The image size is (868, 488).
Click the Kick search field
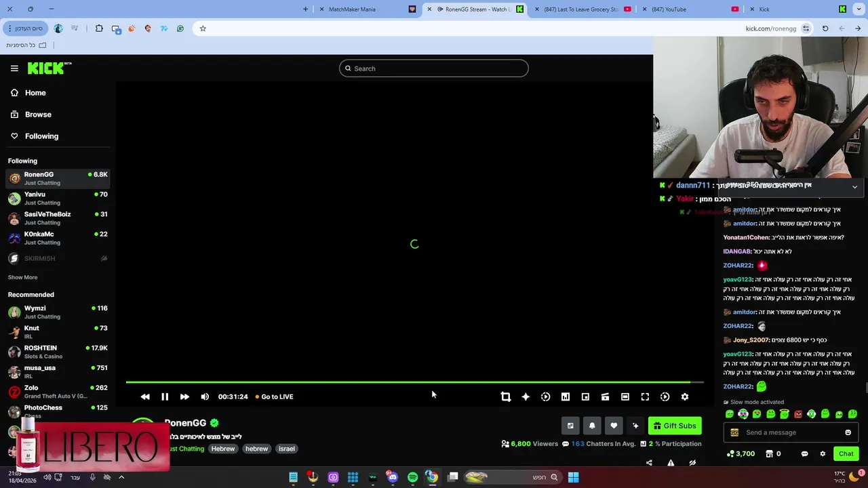[434, 68]
